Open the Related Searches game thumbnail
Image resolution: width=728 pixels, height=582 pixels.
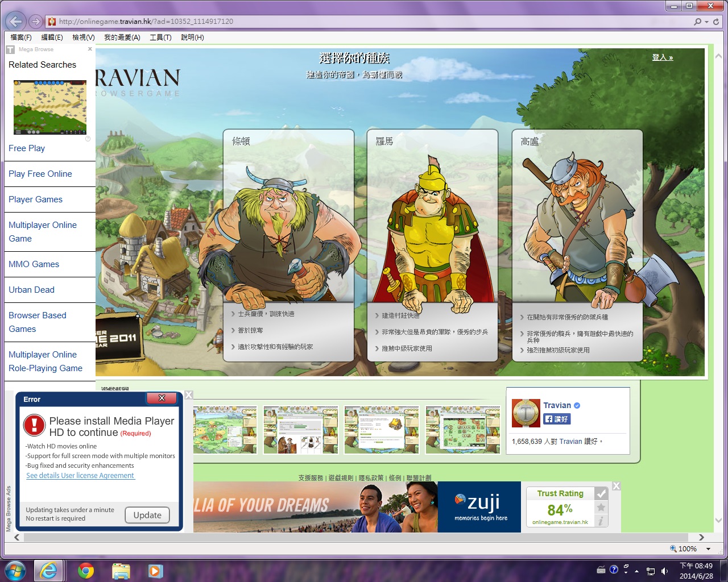50,107
